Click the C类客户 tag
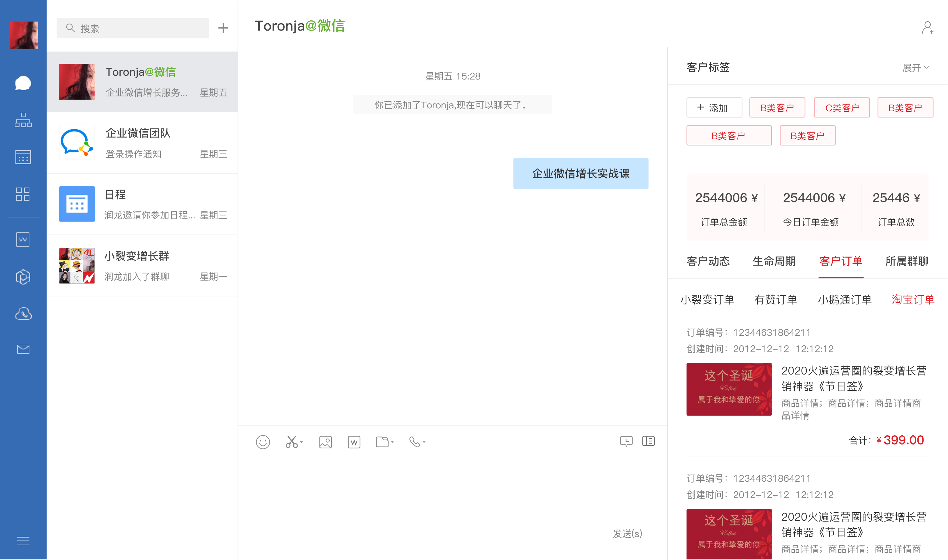The width and height of the screenshot is (948, 560). pos(842,107)
